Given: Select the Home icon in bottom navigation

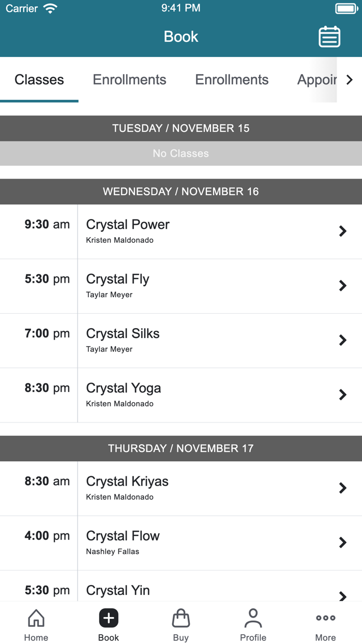Looking at the screenshot, I should (x=36, y=623).
